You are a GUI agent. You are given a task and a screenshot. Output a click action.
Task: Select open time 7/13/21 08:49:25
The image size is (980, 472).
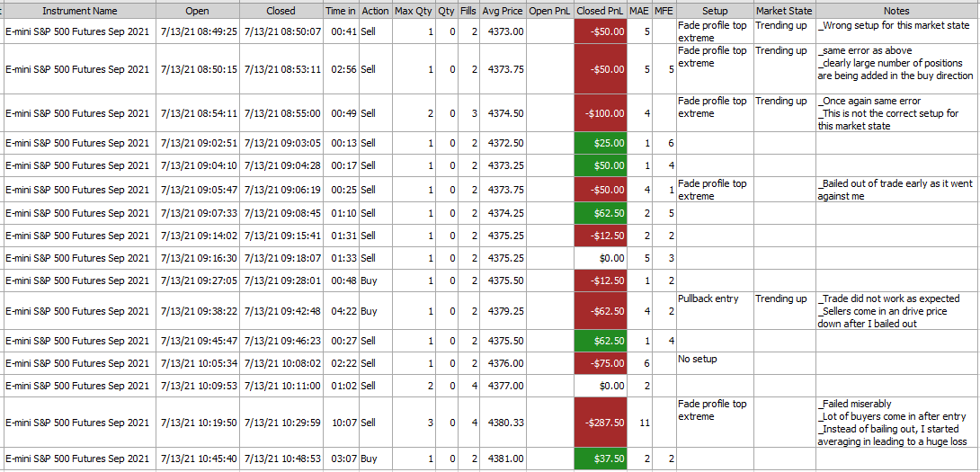click(199, 31)
